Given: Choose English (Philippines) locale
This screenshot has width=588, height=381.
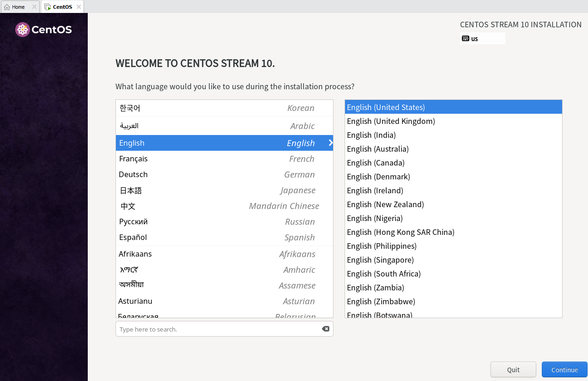Looking at the screenshot, I should 454,246.
